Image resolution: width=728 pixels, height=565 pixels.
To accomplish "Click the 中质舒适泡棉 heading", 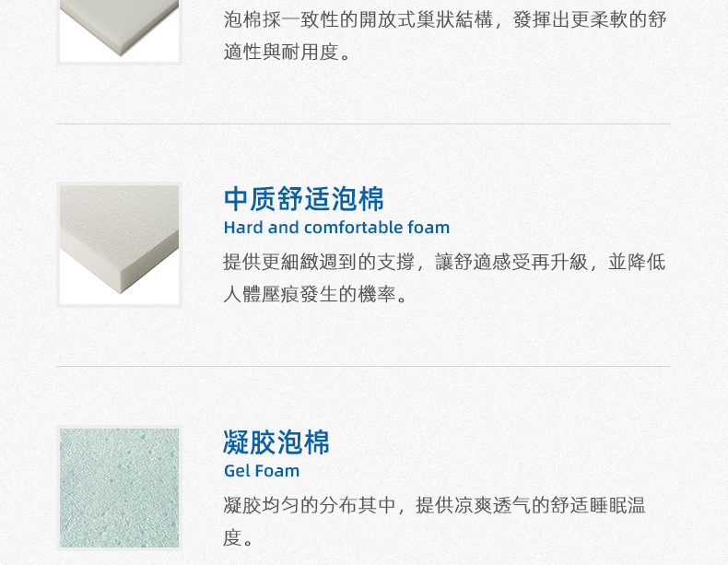I will tap(304, 199).
